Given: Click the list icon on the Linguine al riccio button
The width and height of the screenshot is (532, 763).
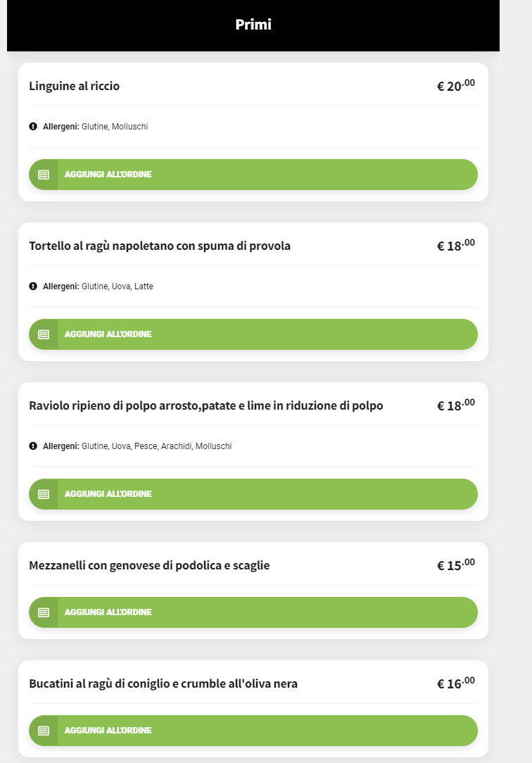Looking at the screenshot, I should click(x=44, y=175).
